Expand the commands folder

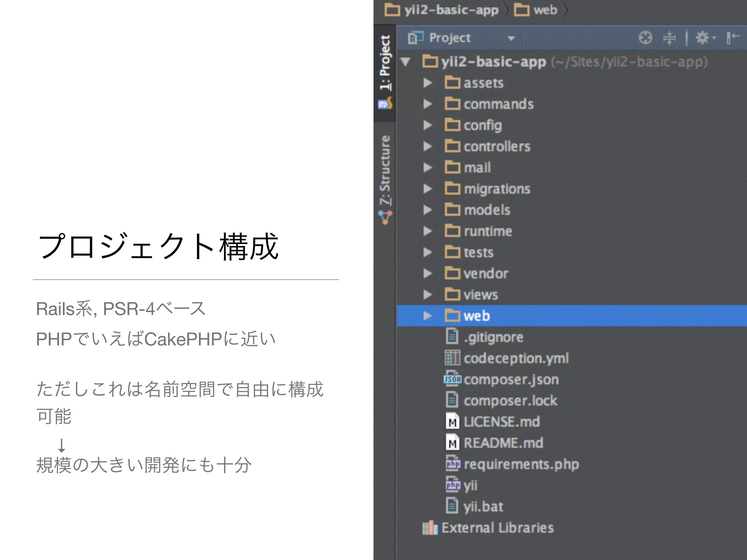point(427,104)
